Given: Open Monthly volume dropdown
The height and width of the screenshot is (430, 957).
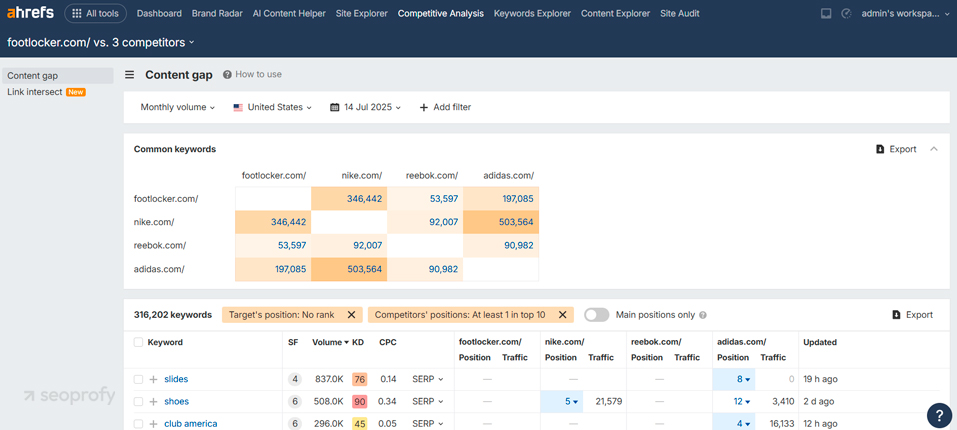Looking at the screenshot, I should pos(178,107).
